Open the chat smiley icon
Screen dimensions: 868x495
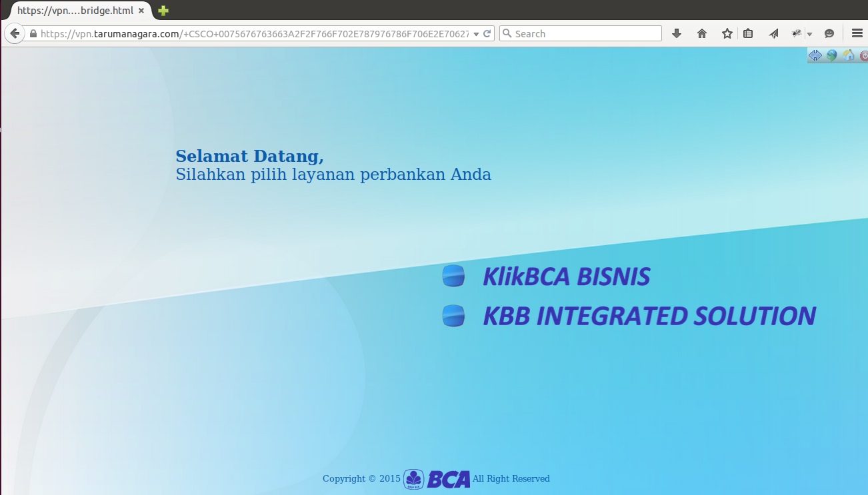[829, 33]
